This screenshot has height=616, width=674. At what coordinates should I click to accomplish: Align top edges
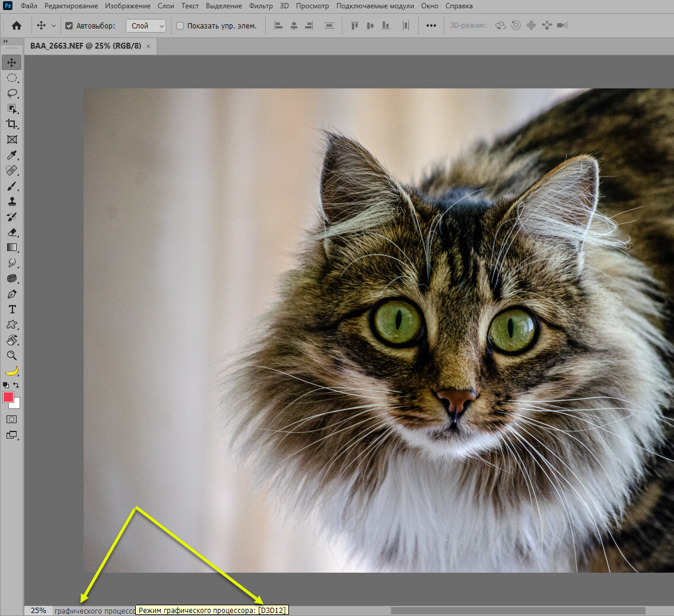coord(355,26)
